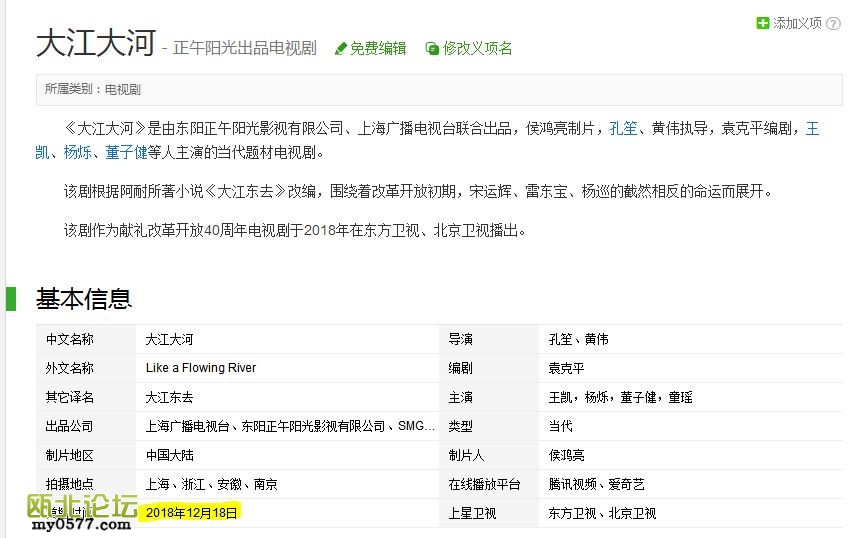Viewport: 861px width, 538px height.
Task: Click the truncated 出品公司 value ending in SMG…
Action: click(290, 426)
